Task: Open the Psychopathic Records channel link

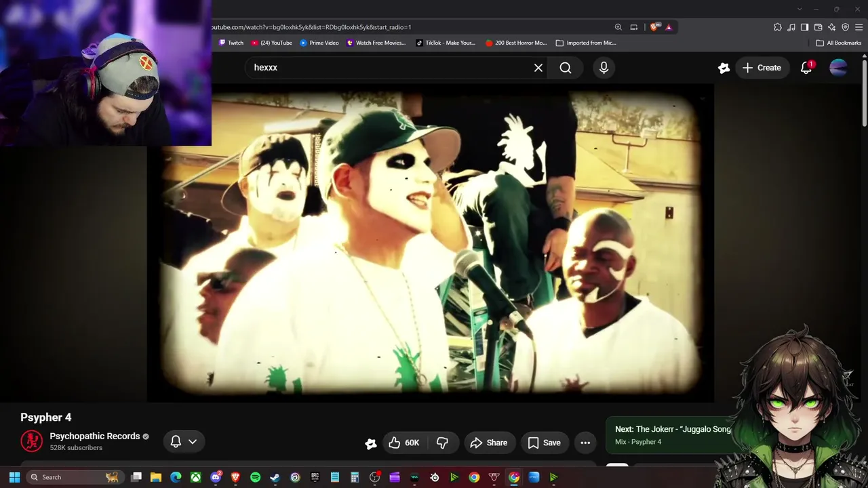Action: click(95, 436)
